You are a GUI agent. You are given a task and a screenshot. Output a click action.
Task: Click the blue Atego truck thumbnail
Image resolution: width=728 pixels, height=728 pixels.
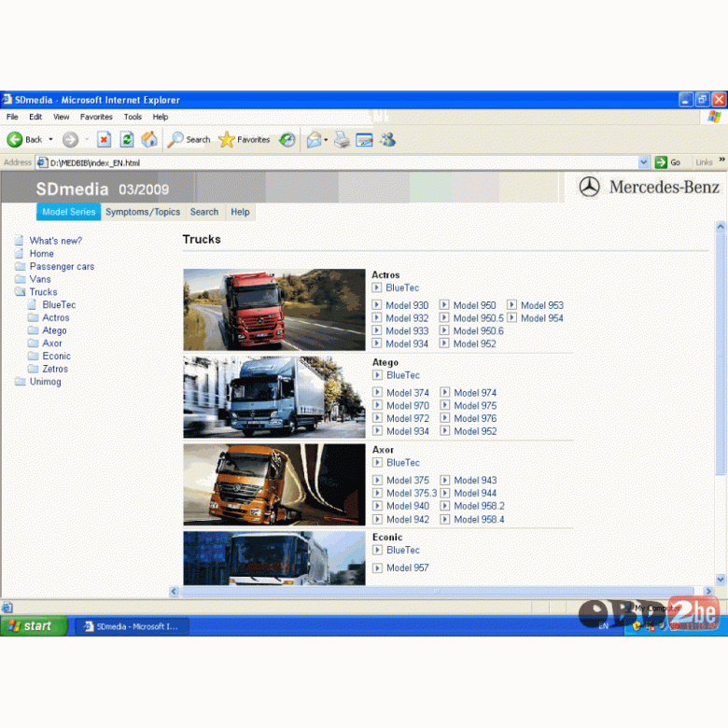[x=274, y=397]
